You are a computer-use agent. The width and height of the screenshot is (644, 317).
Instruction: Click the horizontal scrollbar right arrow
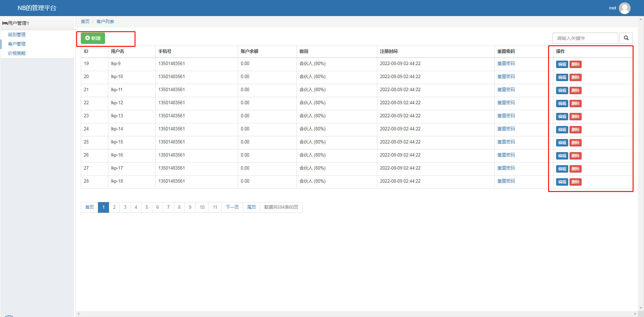[x=635, y=314]
